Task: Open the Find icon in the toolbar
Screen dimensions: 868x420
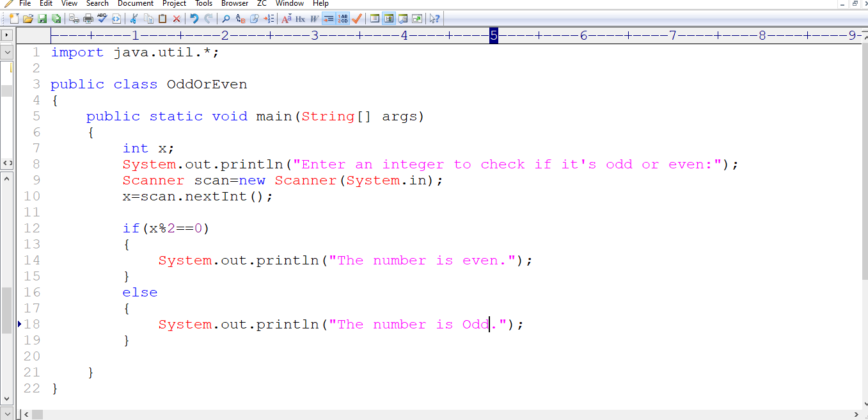Action: [225, 19]
